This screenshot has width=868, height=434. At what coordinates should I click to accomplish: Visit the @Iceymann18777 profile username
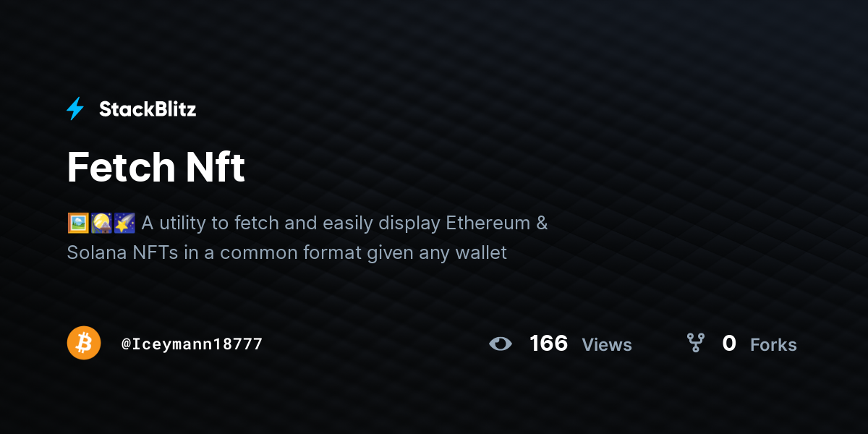(x=192, y=344)
